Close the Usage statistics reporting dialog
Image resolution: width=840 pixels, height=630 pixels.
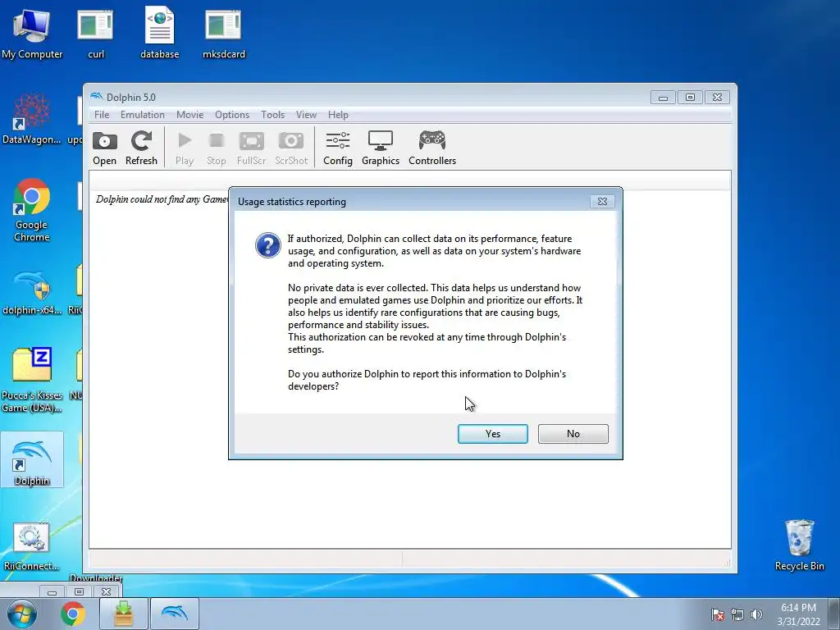(602, 202)
